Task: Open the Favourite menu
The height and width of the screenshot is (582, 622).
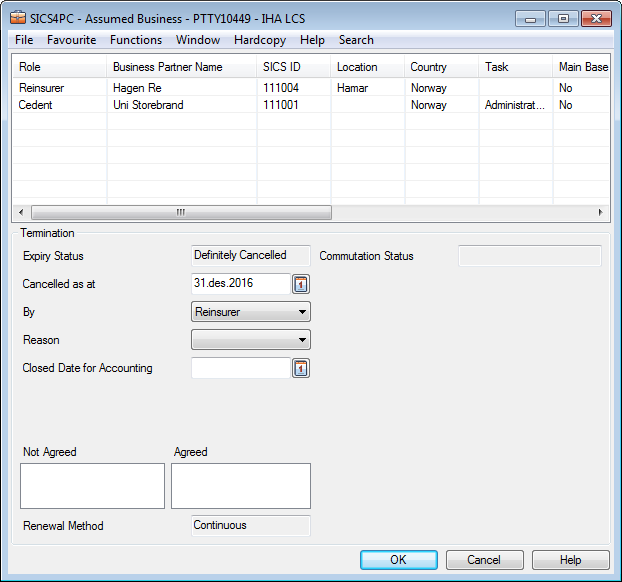Action: 71,40
